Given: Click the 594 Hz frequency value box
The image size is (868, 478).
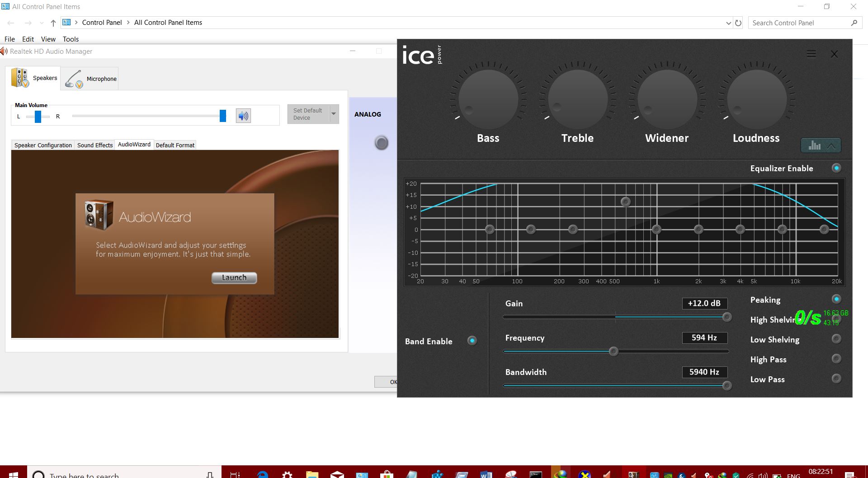Looking at the screenshot, I should click(x=704, y=338).
